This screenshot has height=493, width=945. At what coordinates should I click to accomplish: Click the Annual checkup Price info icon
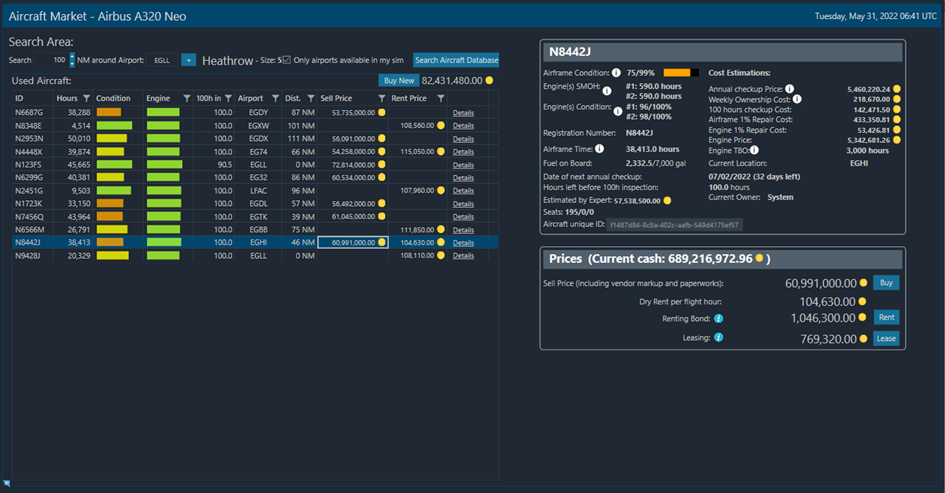point(790,89)
